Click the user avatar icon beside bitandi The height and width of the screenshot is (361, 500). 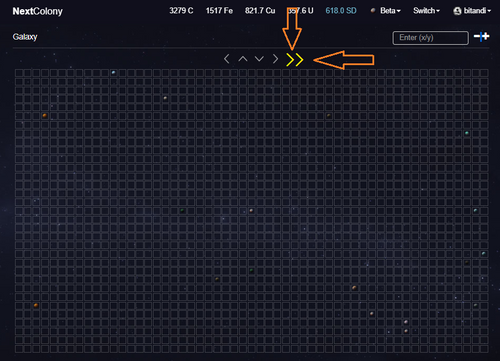pos(457,11)
